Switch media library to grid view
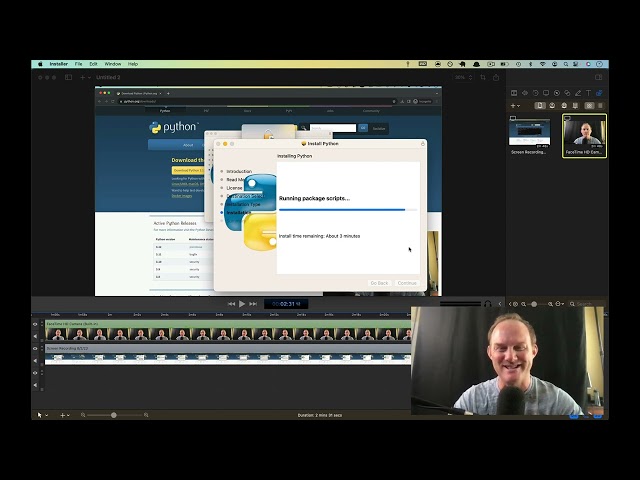Image resolution: width=640 pixels, height=480 pixels. [x=589, y=106]
